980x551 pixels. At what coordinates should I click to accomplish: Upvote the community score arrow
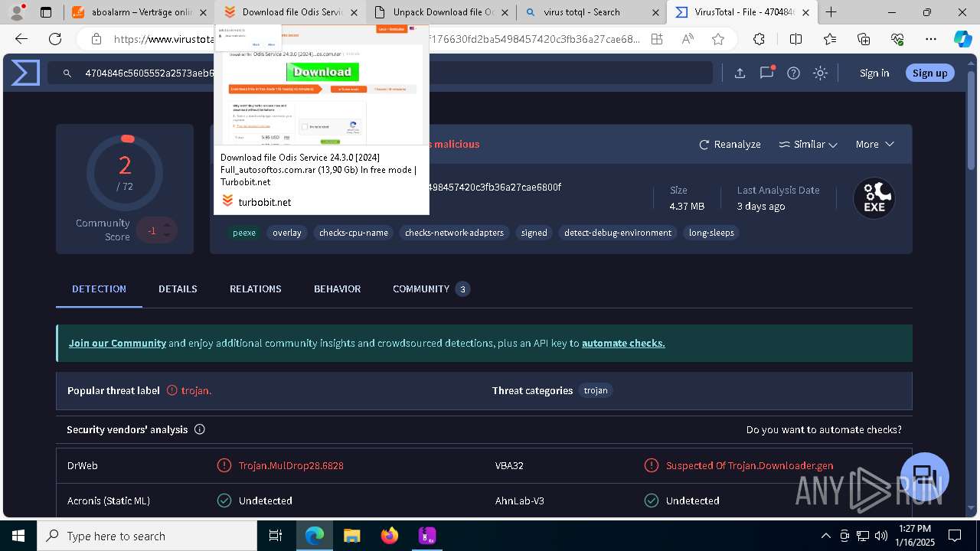tap(166, 224)
